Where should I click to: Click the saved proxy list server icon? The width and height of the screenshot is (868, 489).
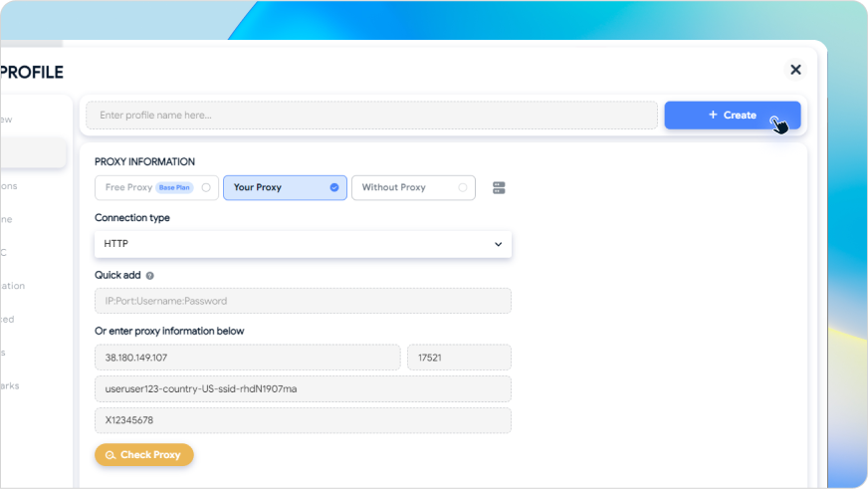point(499,188)
